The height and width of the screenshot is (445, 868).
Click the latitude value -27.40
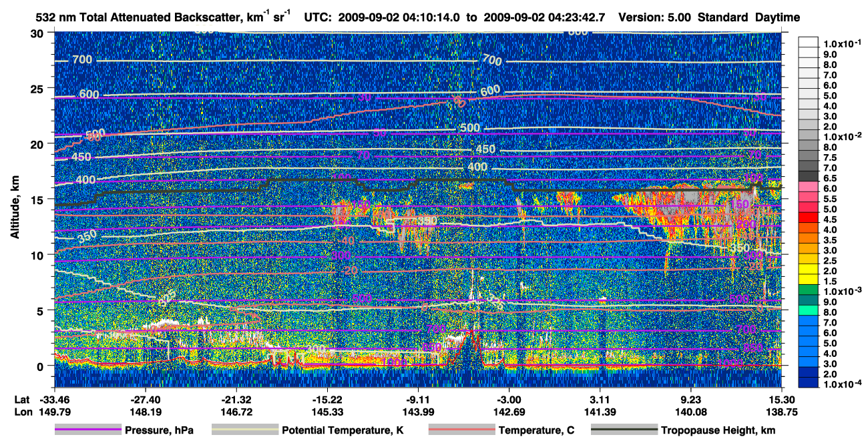(x=145, y=399)
